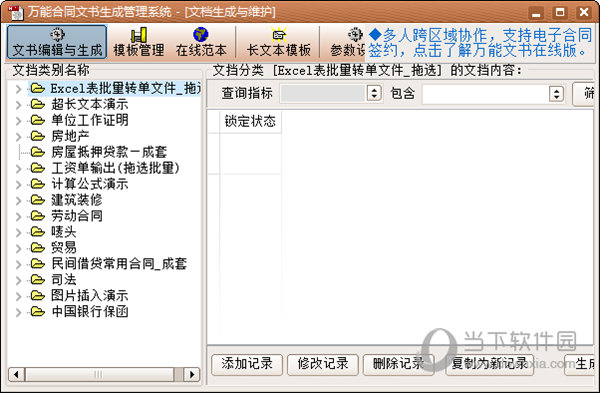Viewport: 600px width, 393px height.
Task: Open 文书编辑与生成 toolbar button
Action: pos(57,42)
